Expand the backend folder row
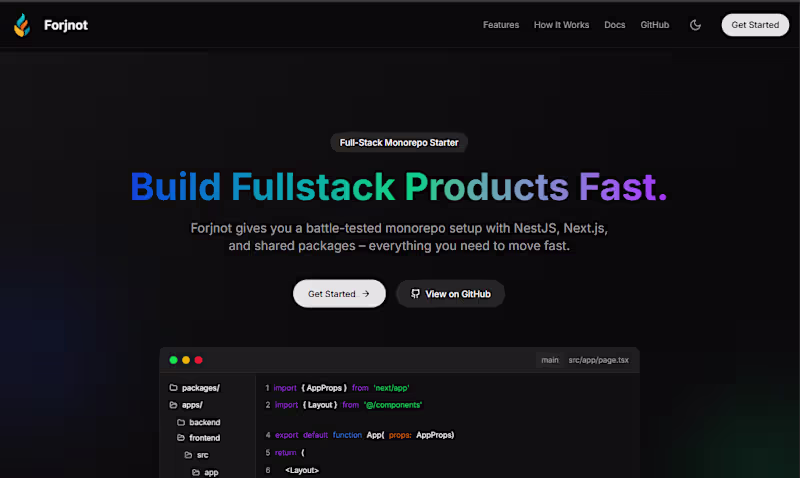Viewport: 800px width, 478px height. coord(198,422)
